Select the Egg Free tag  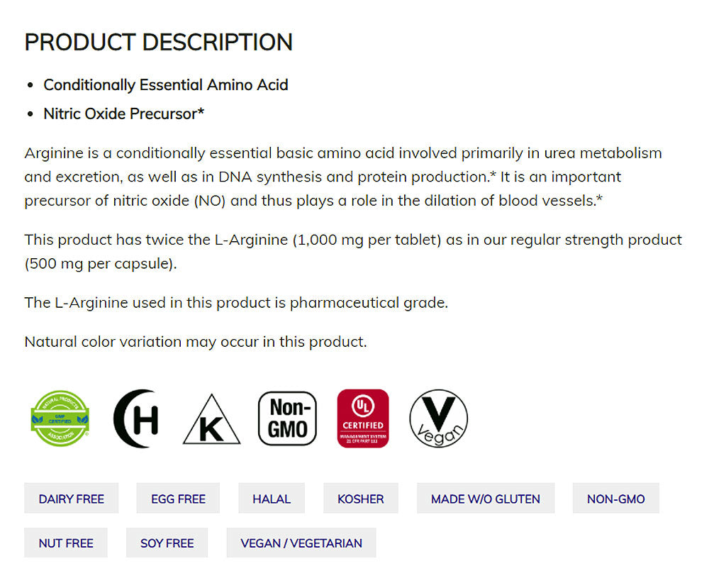coord(178,499)
